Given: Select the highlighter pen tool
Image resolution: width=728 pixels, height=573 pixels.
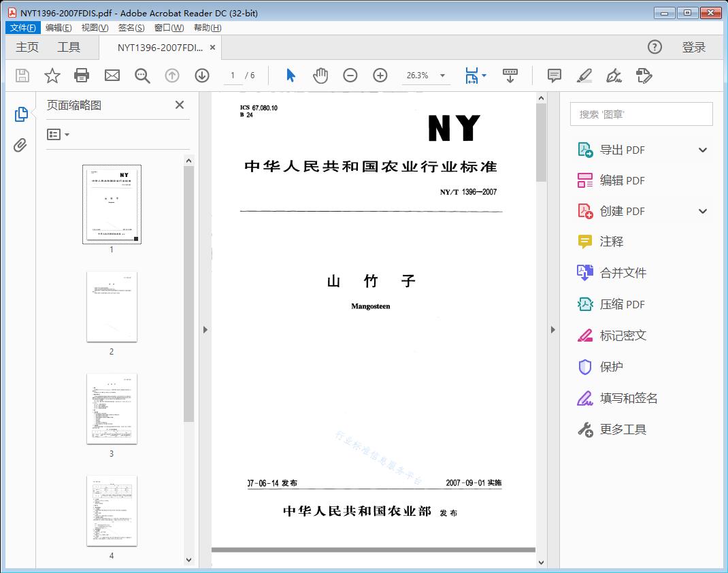Looking at the screenshot, I should tap(584, 76).
